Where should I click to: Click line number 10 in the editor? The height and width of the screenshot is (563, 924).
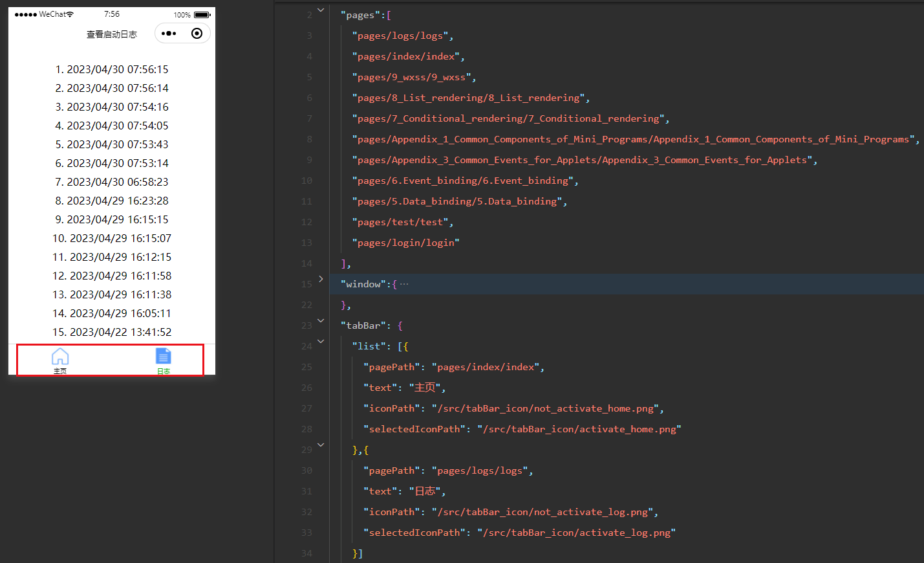tap(306, 181)
